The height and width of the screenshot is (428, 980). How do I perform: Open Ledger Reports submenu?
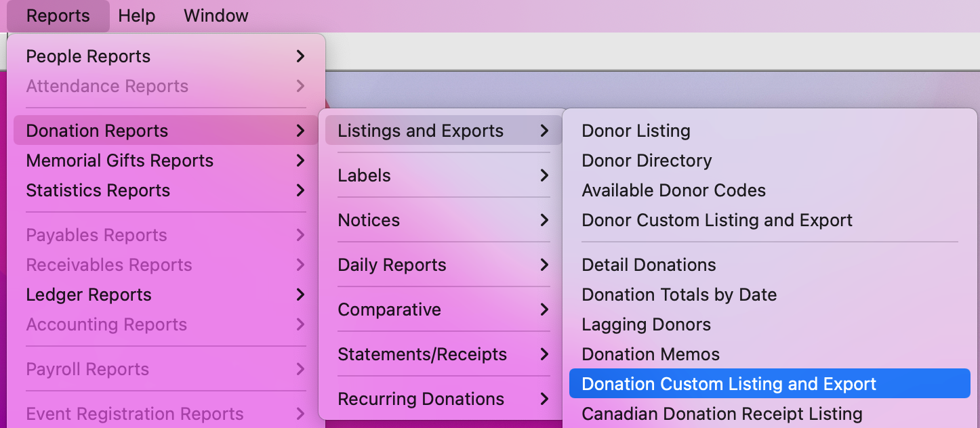click(88, 295)
